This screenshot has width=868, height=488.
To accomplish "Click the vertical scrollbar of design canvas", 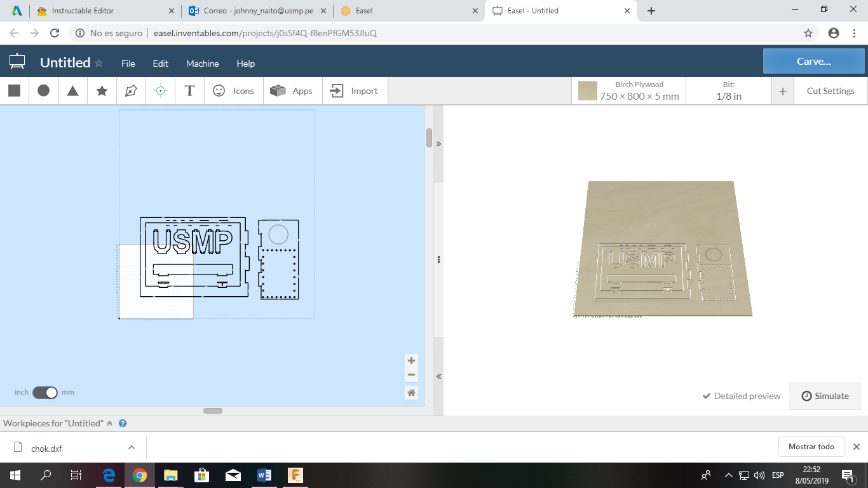I will tap(429, 138).
